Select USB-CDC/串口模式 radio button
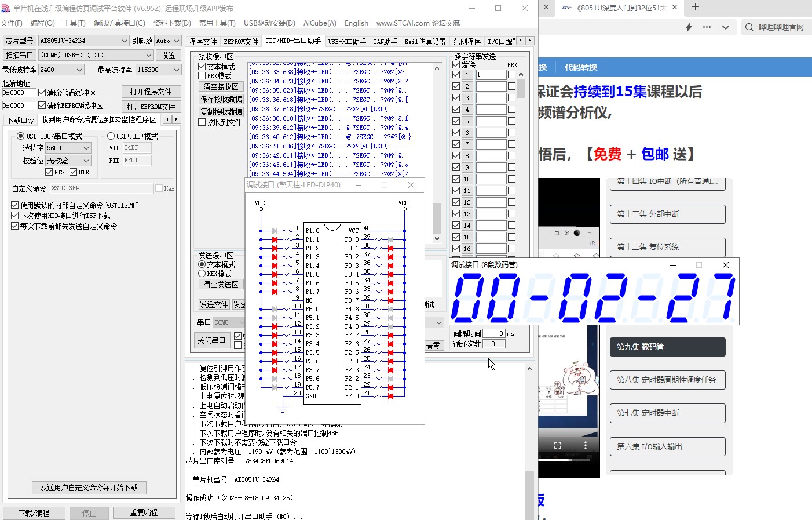This screenshot has height=520, width=812. [x=20, y=136]
